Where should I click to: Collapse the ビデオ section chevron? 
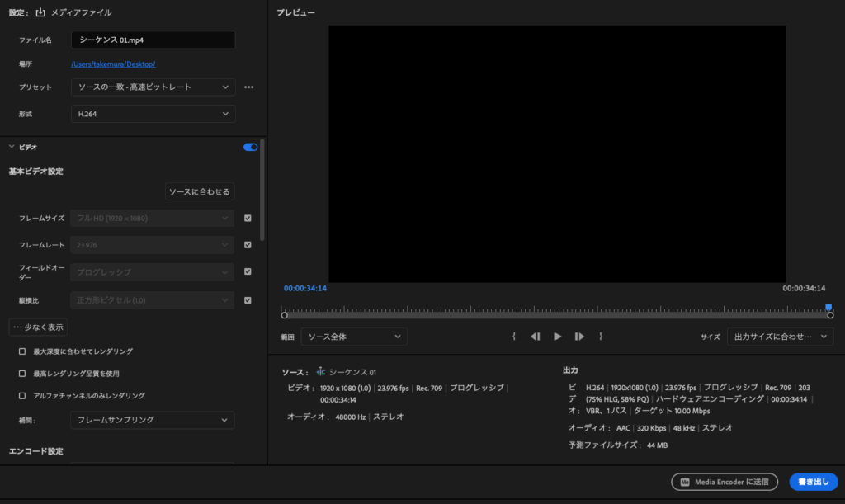click(x=12, y=147)
